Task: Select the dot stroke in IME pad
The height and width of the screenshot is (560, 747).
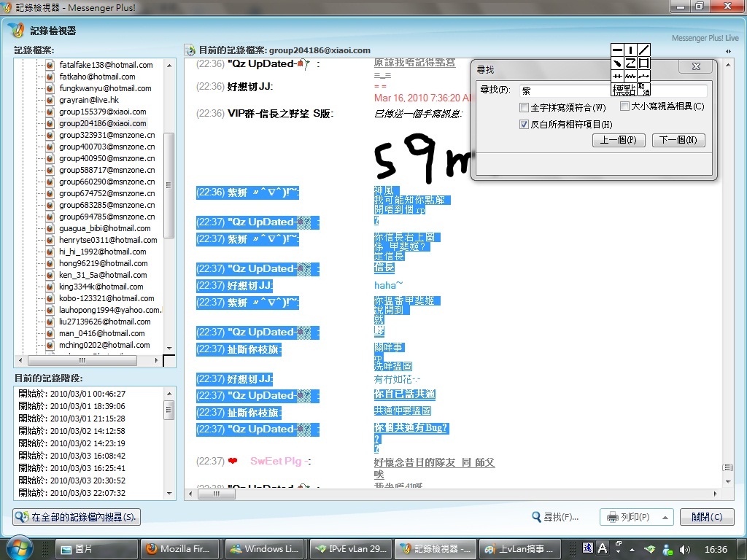Action: pos(617,63)
